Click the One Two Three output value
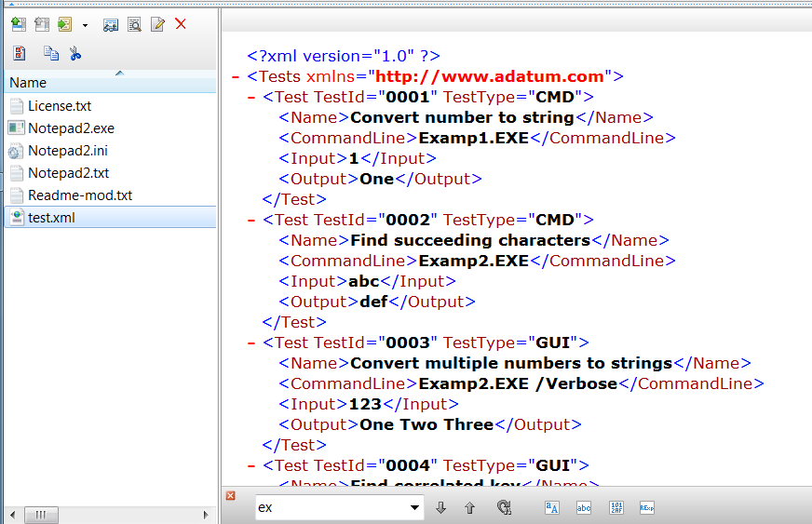The image size is (812, 524). (426, 424)
